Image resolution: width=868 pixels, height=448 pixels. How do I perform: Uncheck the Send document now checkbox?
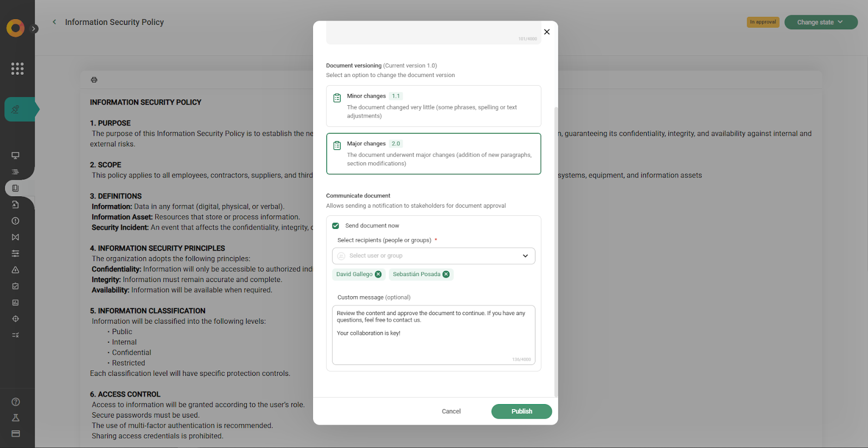click(336, 226)
